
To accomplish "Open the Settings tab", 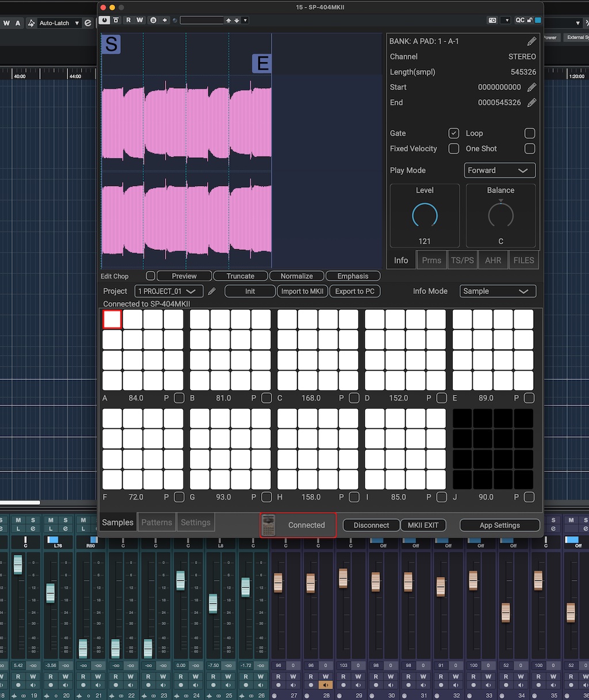I will coord(196,522).
